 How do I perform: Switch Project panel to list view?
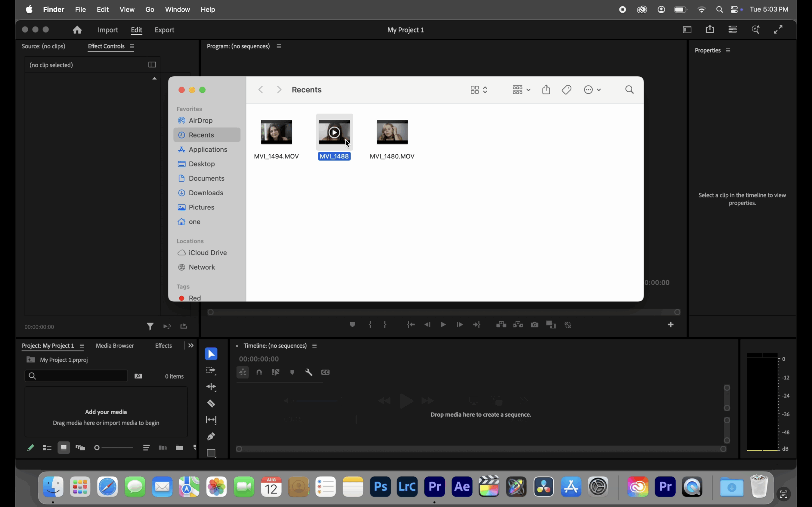47,448
